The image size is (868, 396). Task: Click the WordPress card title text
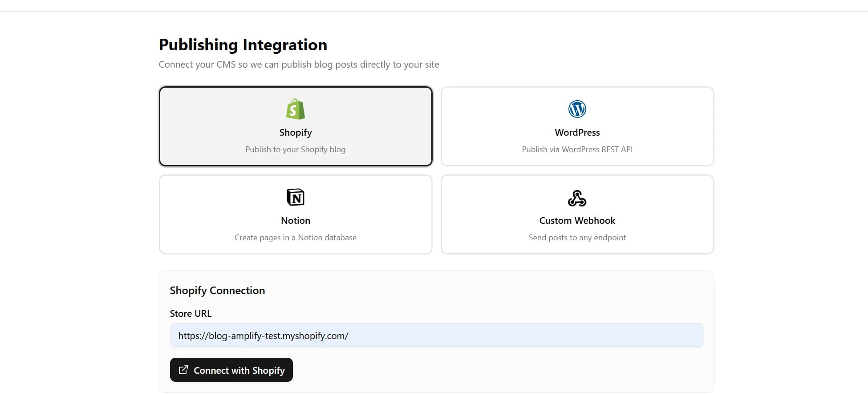point(577,133)
